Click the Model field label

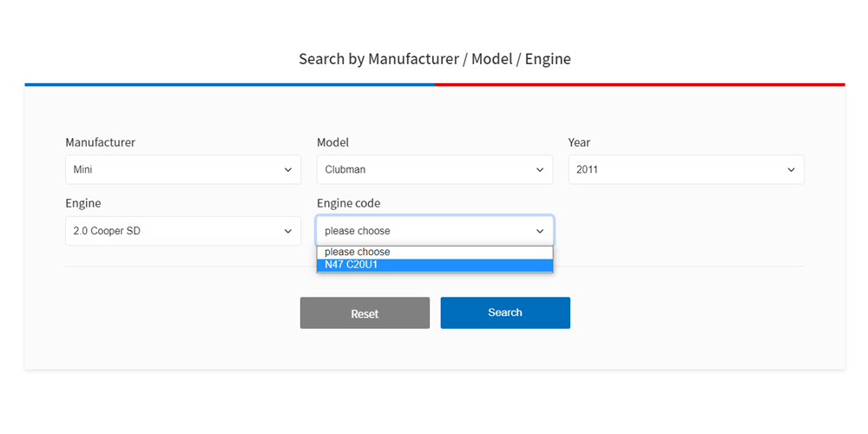[332, 142]
